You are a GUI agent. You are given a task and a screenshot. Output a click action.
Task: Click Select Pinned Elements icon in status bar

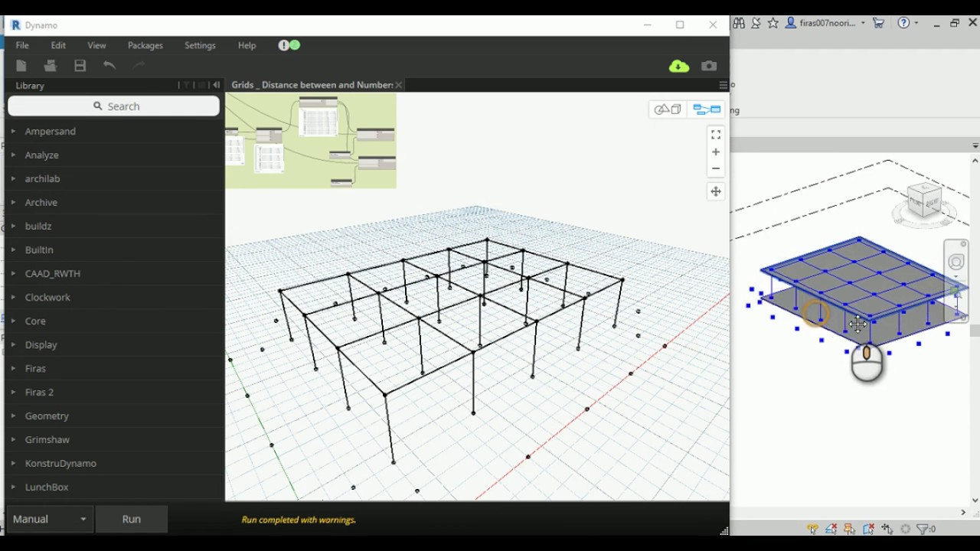point(850,529)
